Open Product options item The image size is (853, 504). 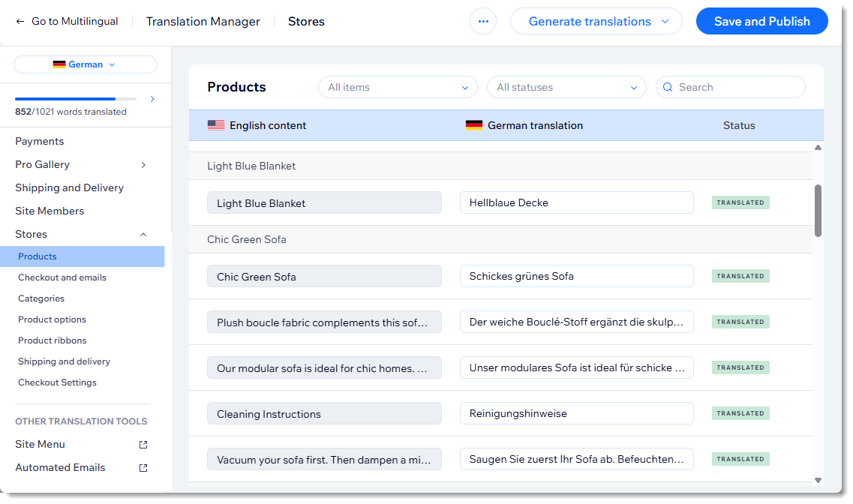click(53, 319)
